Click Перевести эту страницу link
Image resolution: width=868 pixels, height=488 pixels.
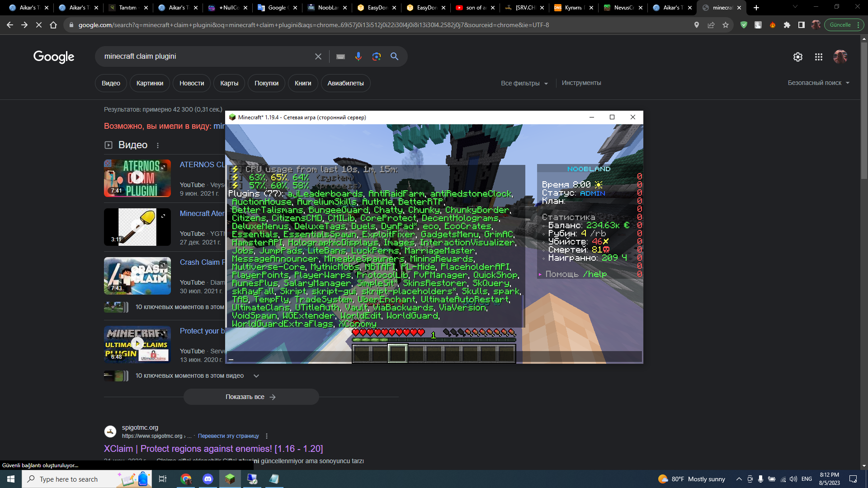(228, 436)
